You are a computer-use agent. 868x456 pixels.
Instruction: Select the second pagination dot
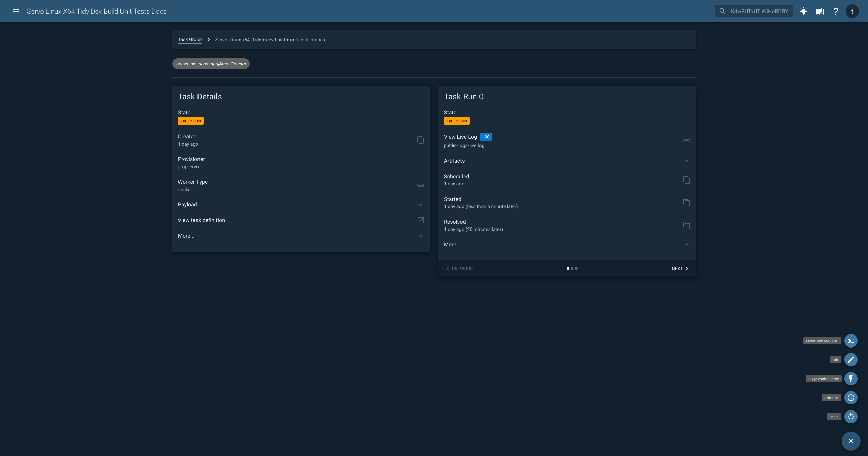572,269
